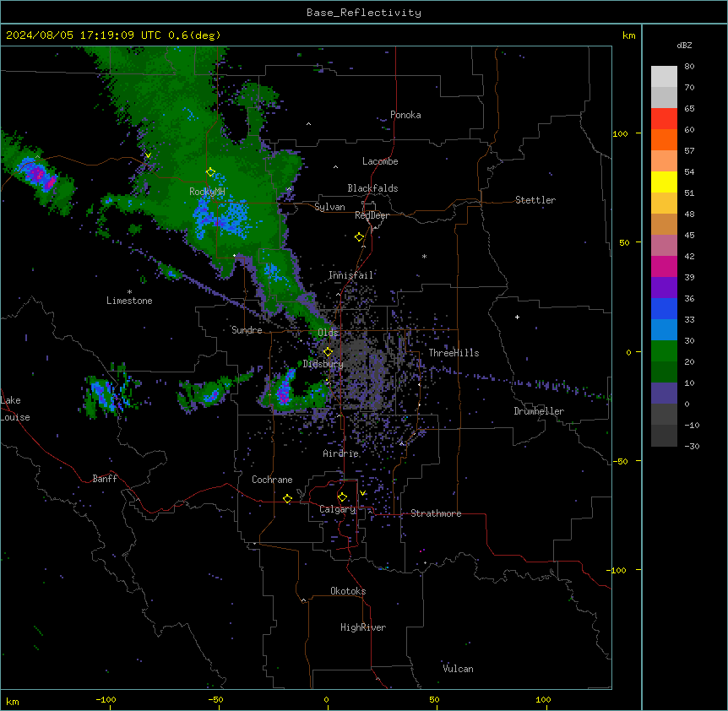The image size is (728, 711).
Task: Click the red swatch in dBZ legend
Action: coord(664,118)
